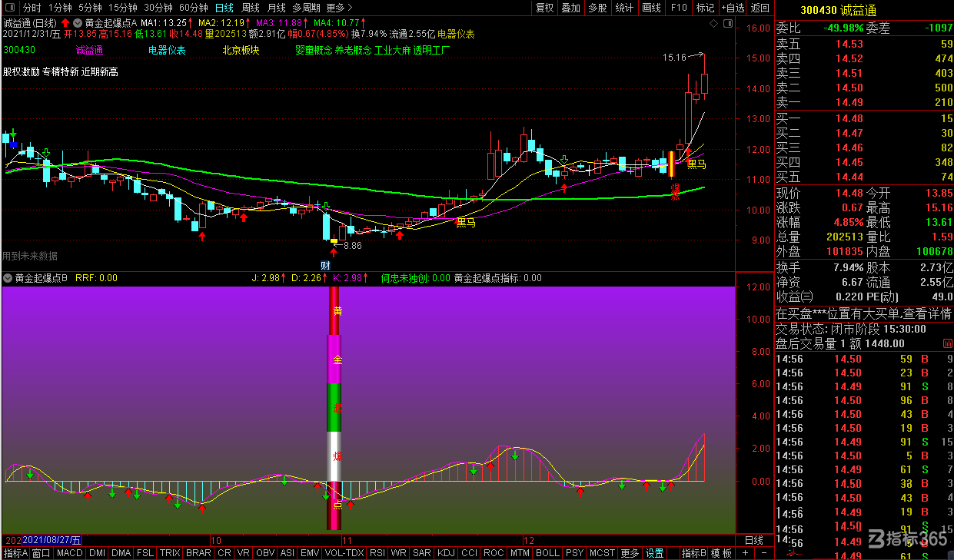The height and width of the screenshot is (560, 954).
Task: Select the 指标A tab
Action: click(15, 553)
